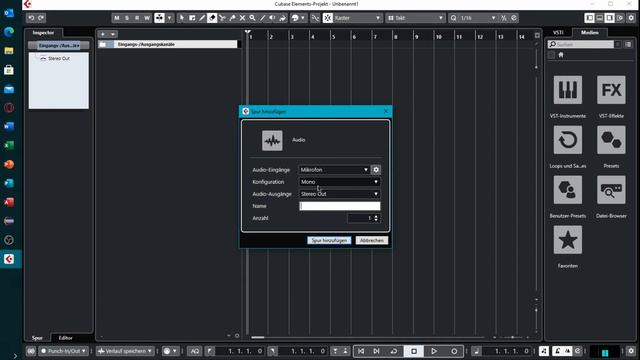
Task: Open Loops und Samples tile
Action: pos(568,140)
